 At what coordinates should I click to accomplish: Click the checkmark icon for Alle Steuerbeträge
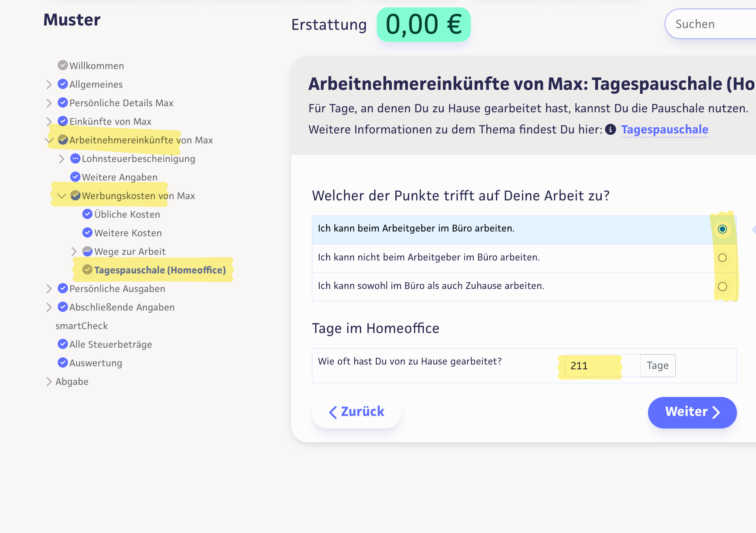(x=63, y=344)
